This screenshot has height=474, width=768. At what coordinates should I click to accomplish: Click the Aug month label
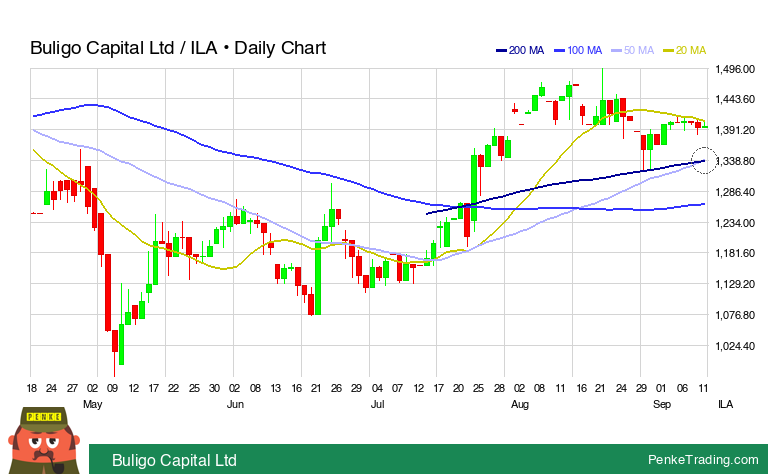coord(520,404)
